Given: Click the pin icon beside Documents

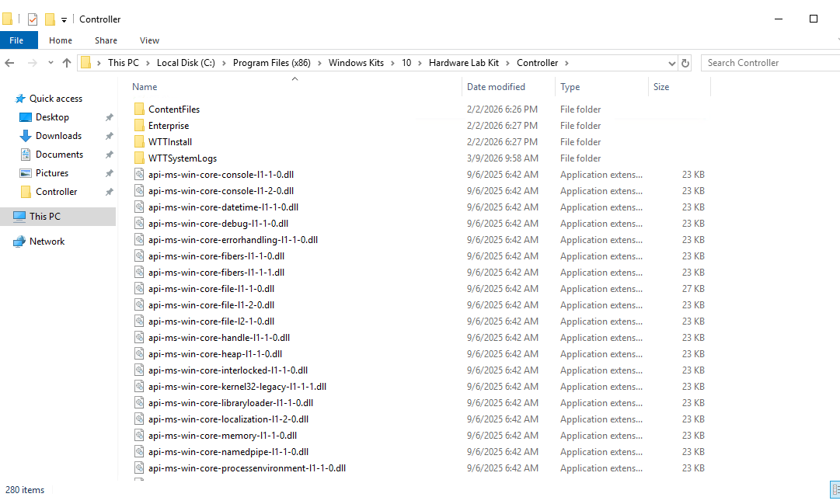Looking at the screenshot, I should click(110, 155).
